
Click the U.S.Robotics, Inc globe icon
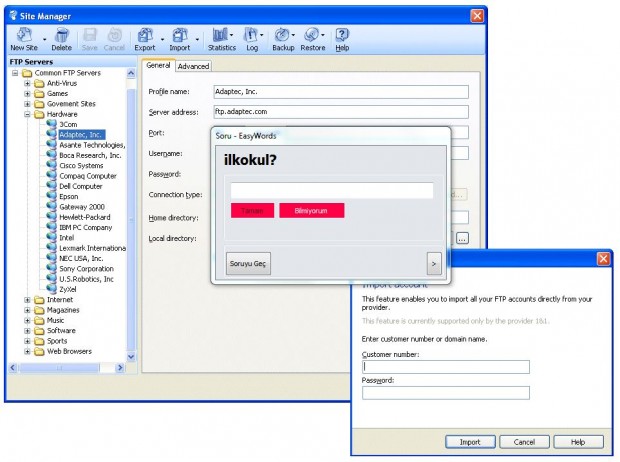(x=51, y=278)
